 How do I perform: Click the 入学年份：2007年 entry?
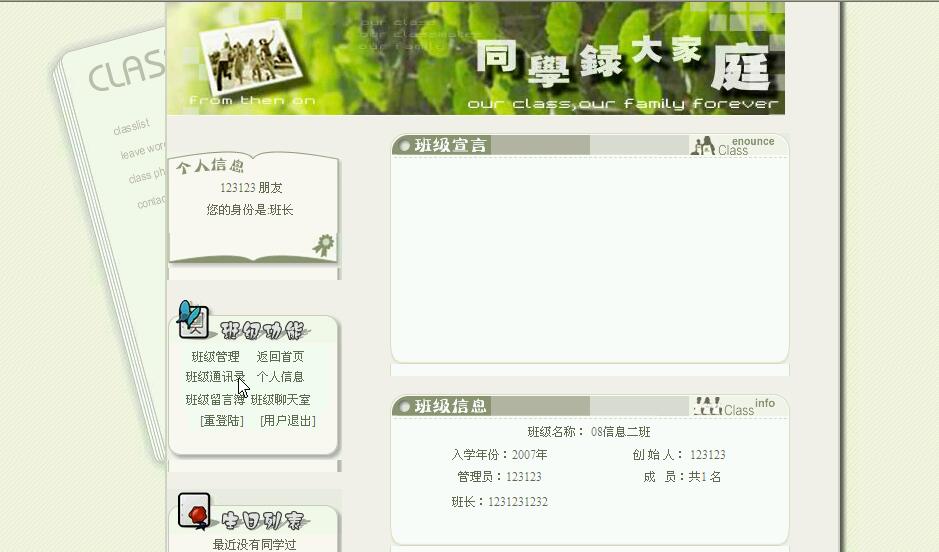[499, 454]
